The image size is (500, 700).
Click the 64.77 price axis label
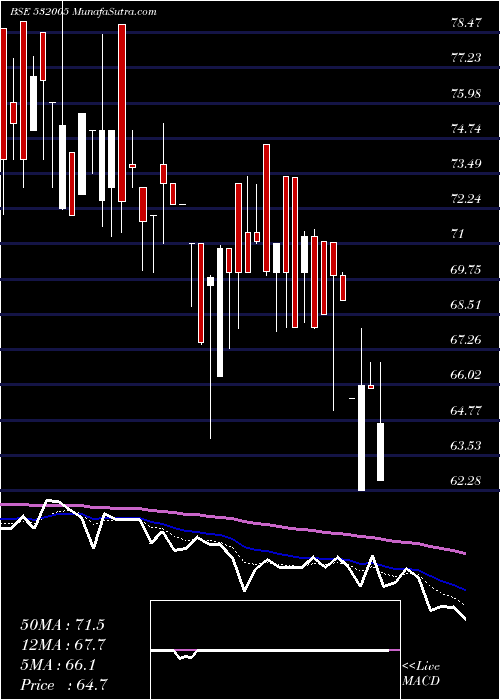coord(467,411)
